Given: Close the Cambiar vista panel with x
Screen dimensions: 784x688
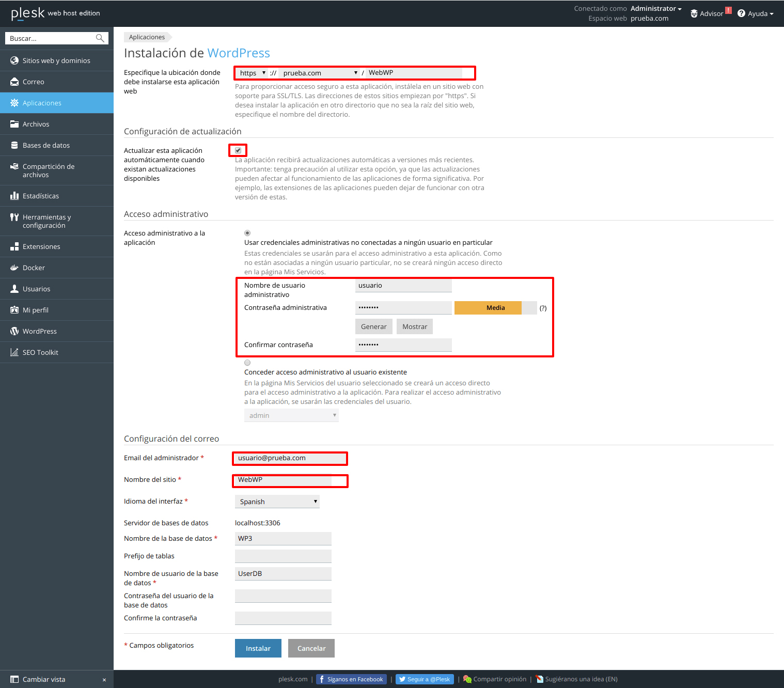Looking at the screenshot, I should pos(104,680).
